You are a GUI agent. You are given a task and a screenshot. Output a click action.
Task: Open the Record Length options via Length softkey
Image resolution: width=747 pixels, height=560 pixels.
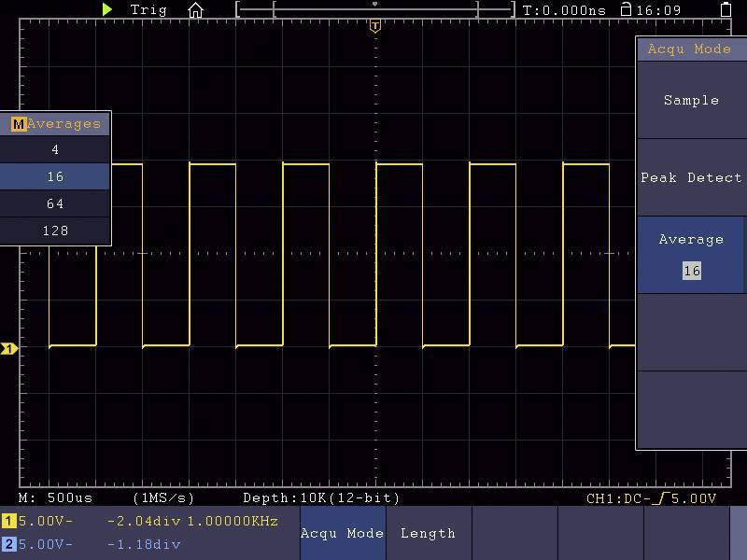click(x=428, y=534)
